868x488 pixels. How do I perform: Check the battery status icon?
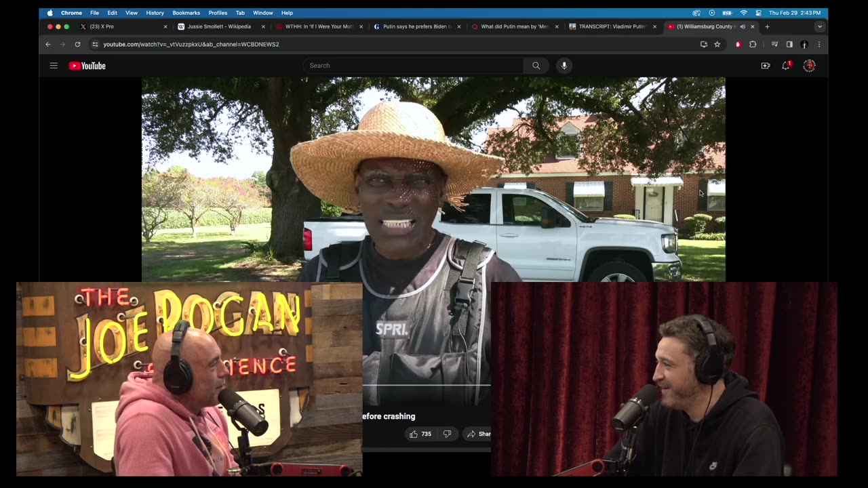click(727, 13)
